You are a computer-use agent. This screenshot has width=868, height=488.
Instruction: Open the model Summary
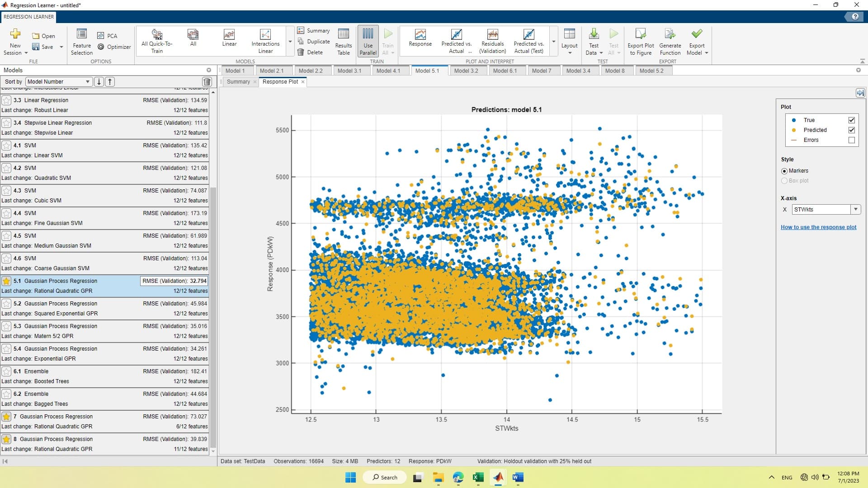pyautogui.click(x=314, y=31)
